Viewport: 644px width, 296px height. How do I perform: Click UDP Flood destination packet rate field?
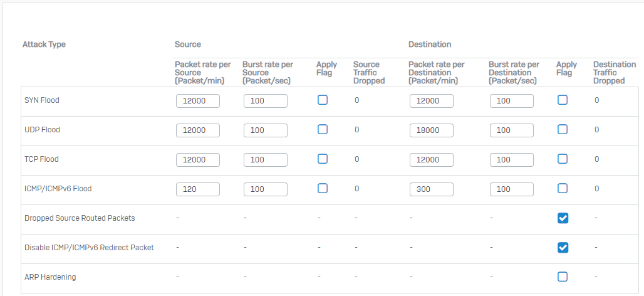(x=431, y=130)
